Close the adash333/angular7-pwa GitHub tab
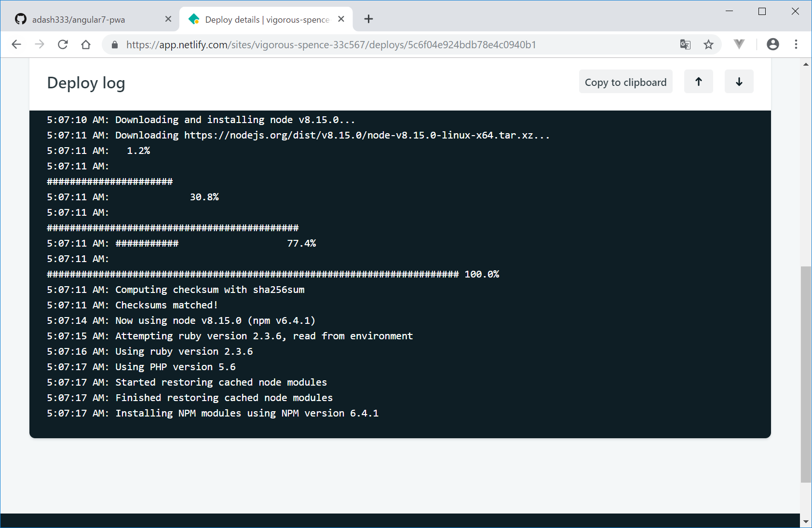Viewport: 812px width, 528px height. 168,19
